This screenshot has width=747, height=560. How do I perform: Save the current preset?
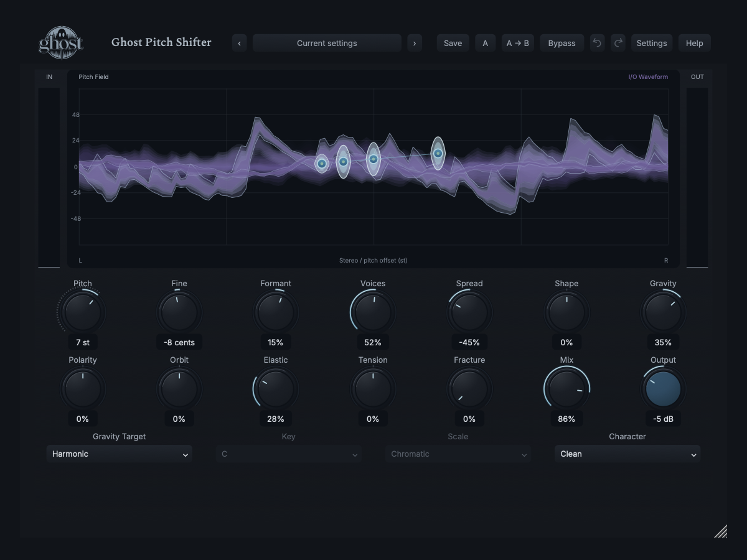click(453, 43)
